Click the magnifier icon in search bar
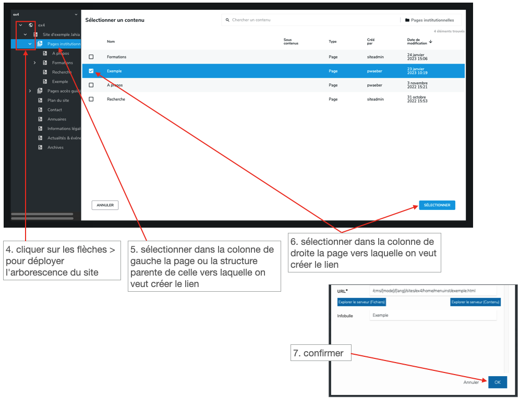Screen dimensions: 532x398 (227, 20)
